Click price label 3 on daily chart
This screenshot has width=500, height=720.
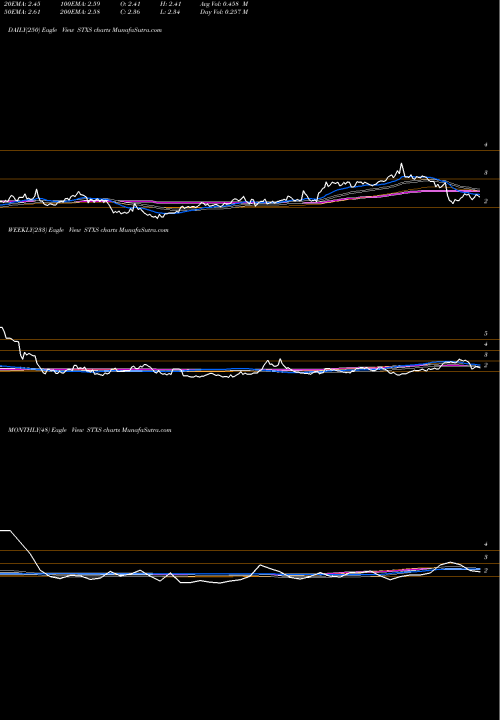[485, 173]
